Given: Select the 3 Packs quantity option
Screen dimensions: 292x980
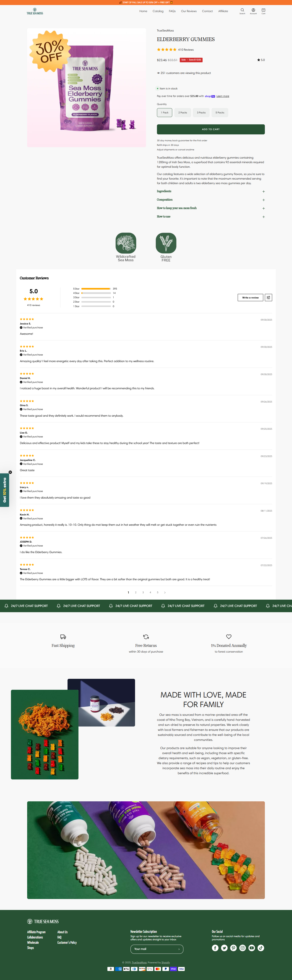Looking at the screenshot, I should point(201,113).
